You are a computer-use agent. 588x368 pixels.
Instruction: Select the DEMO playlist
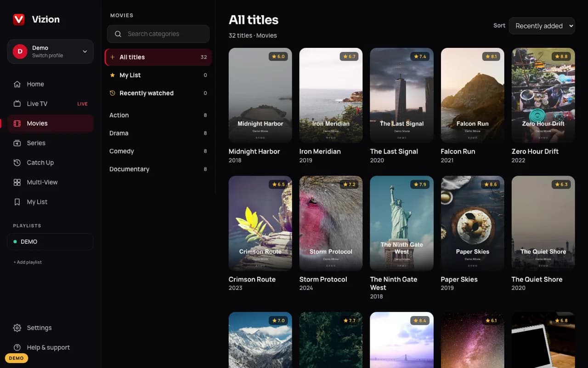(51, 241)
